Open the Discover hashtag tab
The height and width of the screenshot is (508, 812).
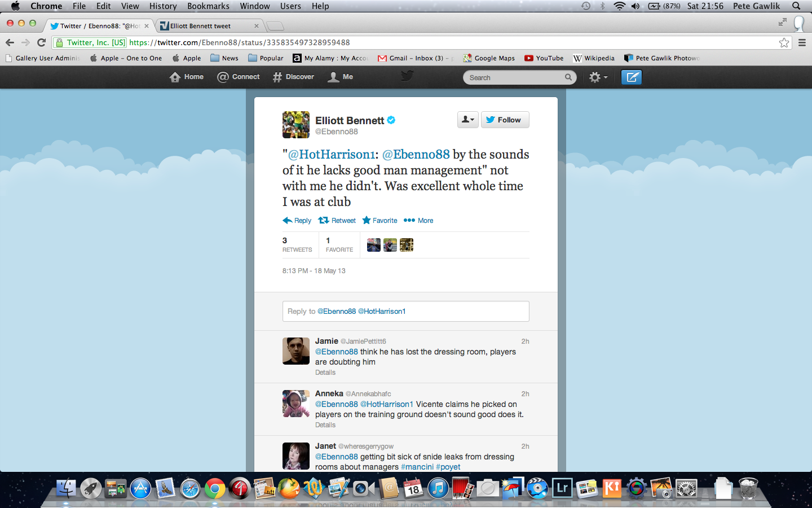293,77
